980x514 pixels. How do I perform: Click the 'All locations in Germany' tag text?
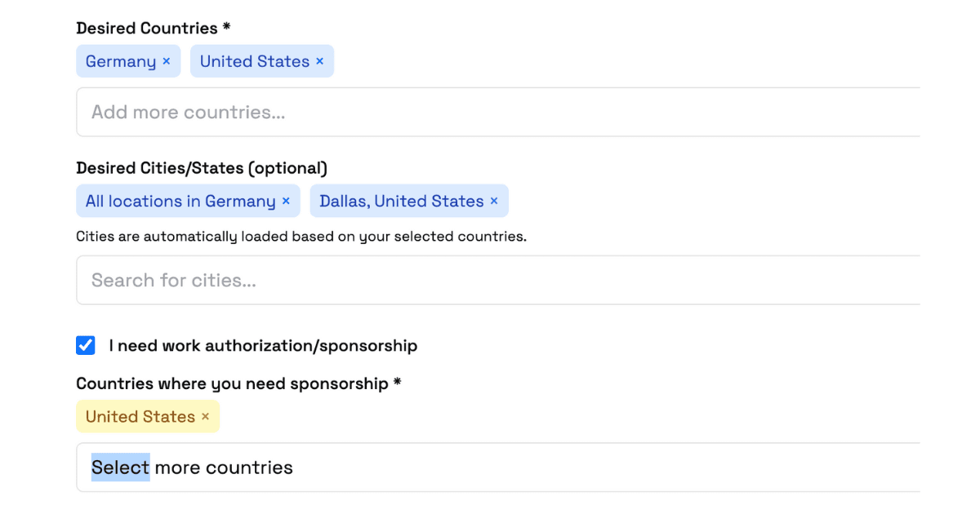coord(180,202)
